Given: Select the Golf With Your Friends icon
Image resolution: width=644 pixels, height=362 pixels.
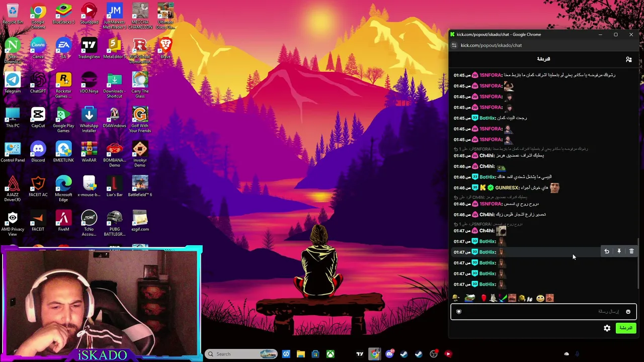Looking at the screenshot, I should tap(140, 121).
